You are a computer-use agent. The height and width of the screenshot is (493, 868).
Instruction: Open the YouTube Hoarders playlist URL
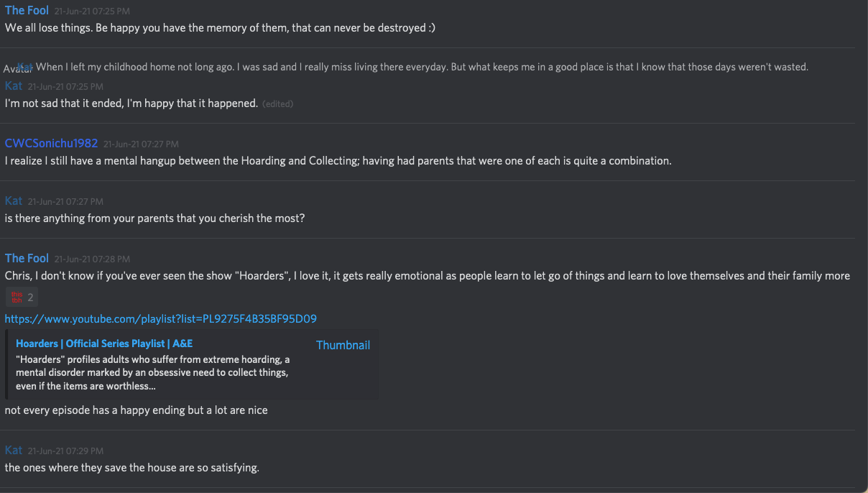(161, 318)
